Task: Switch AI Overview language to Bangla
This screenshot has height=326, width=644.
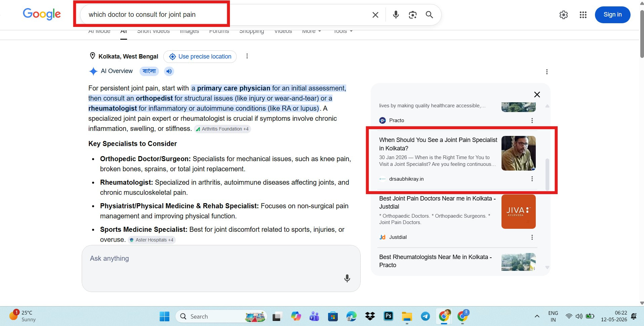Action: coord(149,71)
